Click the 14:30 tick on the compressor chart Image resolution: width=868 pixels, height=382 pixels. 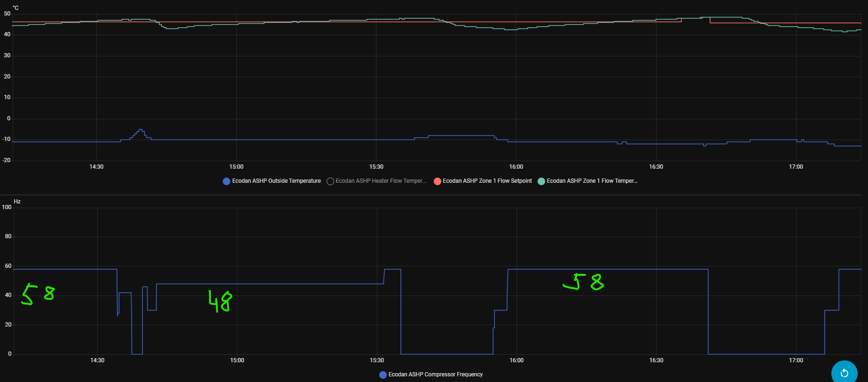[97, 360]
